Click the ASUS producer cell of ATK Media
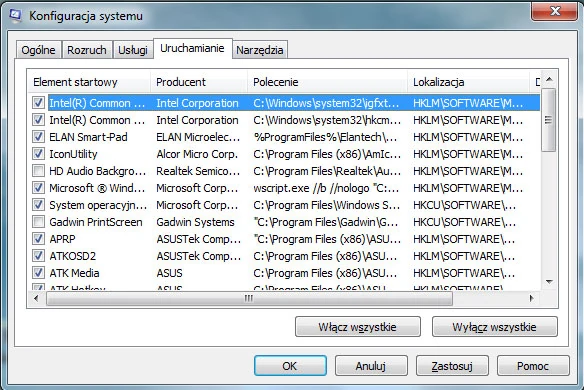 pyautogui.click(x=169, y=273)
